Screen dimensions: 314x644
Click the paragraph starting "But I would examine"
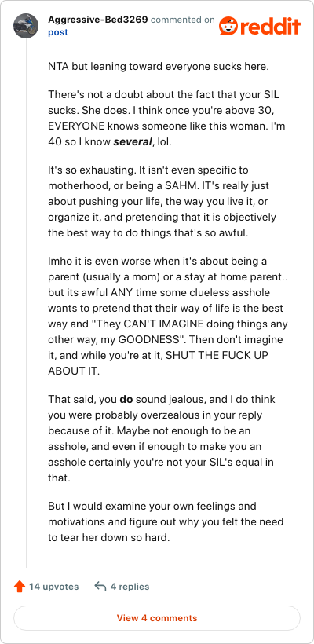(166, 521)
